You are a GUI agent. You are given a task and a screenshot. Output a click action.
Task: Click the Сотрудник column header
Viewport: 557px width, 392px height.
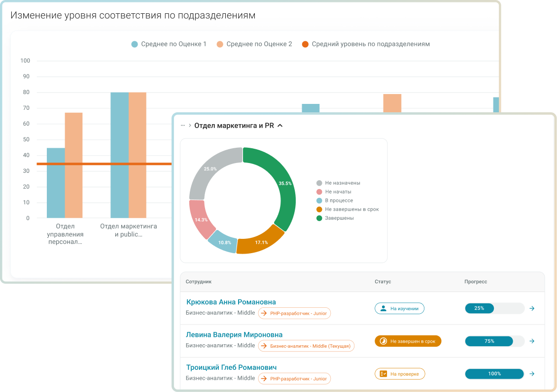pos(199,282)
